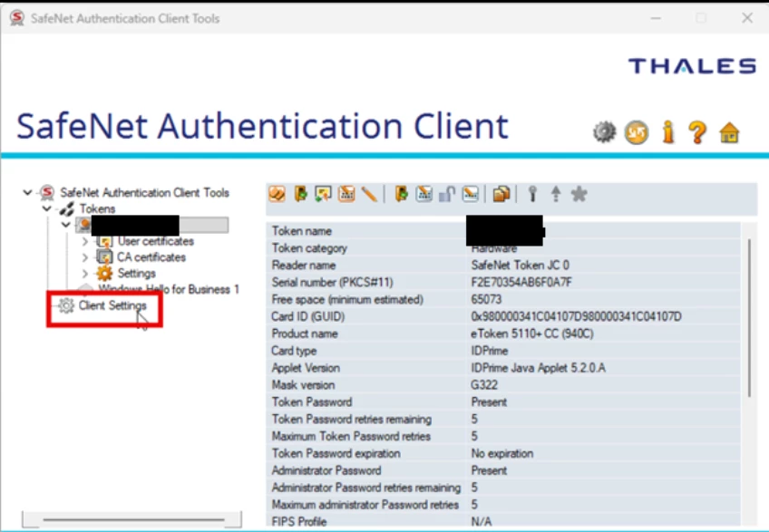Select CA certificates in the tree
The width and height of the screenshot is (769, 532).
point(151,256)
